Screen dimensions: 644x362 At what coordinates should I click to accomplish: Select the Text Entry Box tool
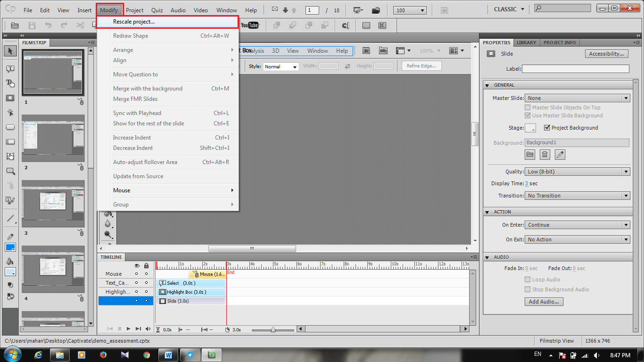pos(10,142)
